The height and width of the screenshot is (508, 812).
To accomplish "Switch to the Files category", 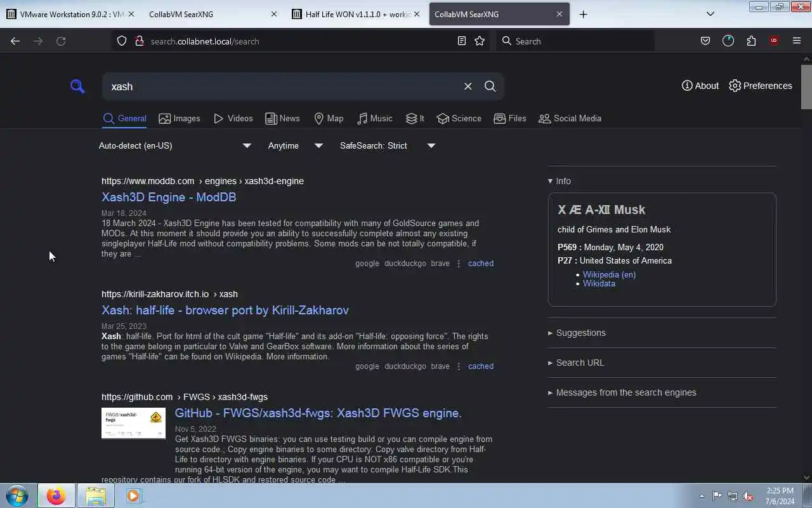I will click(510, 118).
